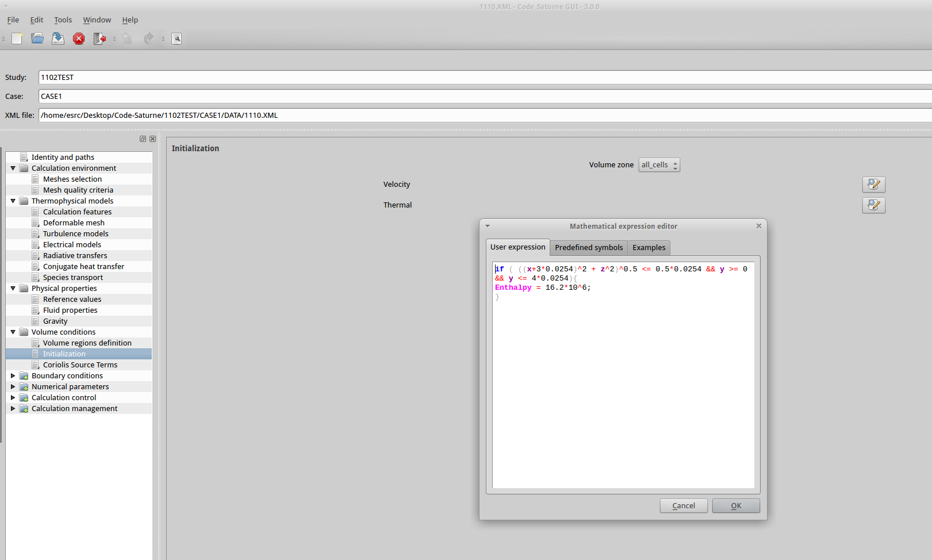Switch to the Examples tab

pyautogui.click(x=649, y=248)
